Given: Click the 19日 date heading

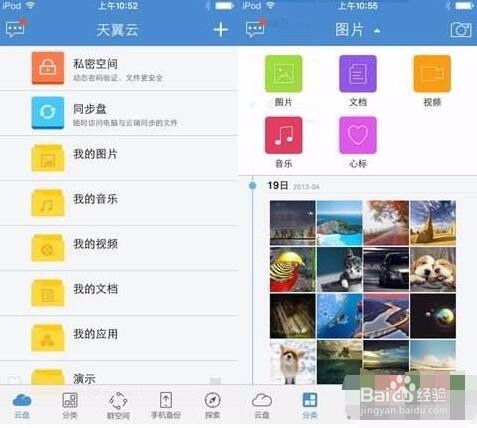Looking at the screenshot, I should 278,185.
